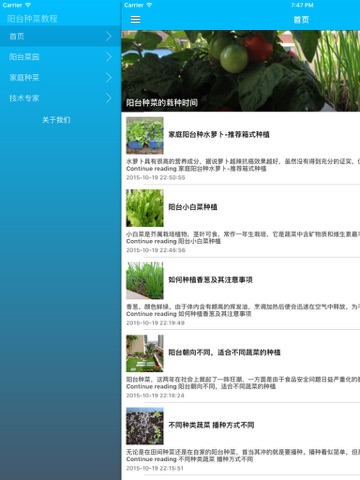This screenshot has width=360, height=480.
Task: Click Continue reading 阳台朝向不同 link
Action: coord(201,387)
